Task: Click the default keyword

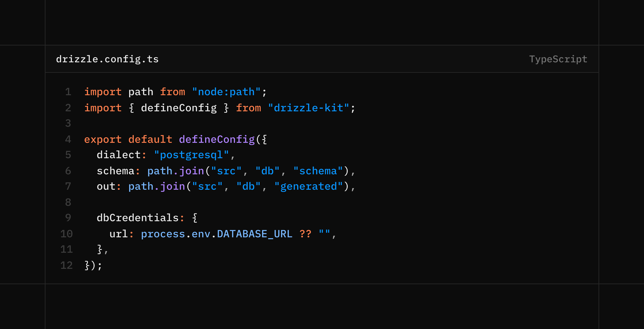Action: coord(150,139)
